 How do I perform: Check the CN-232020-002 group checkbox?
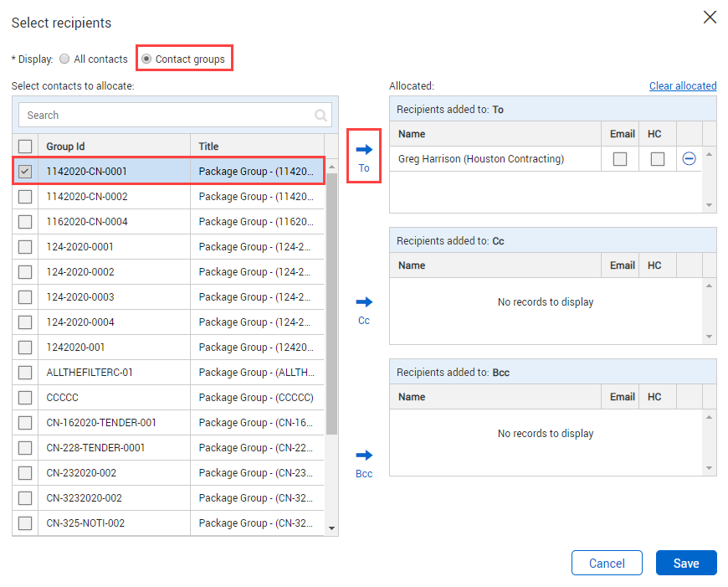pyautogui.click(x=25, y=472)
